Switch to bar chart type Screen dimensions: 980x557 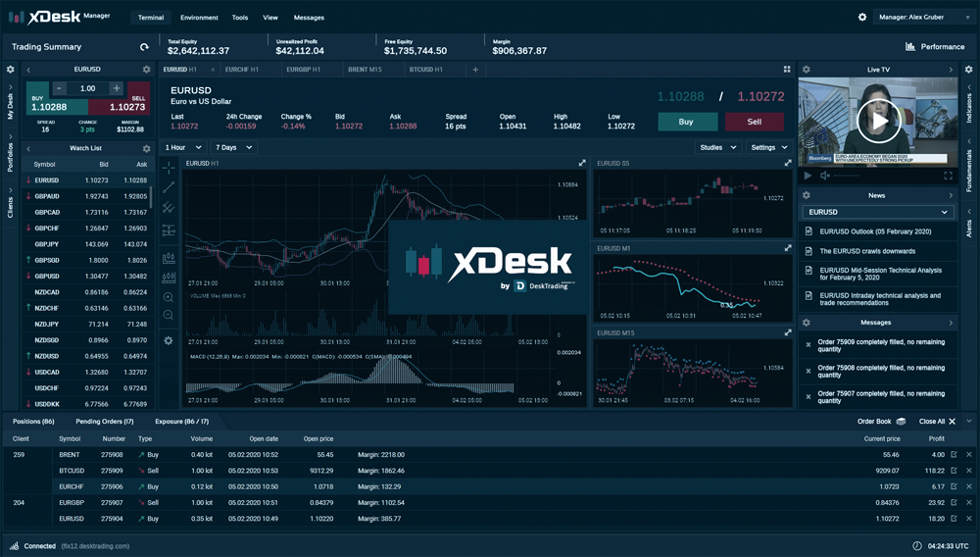click(x=169, y=277)
